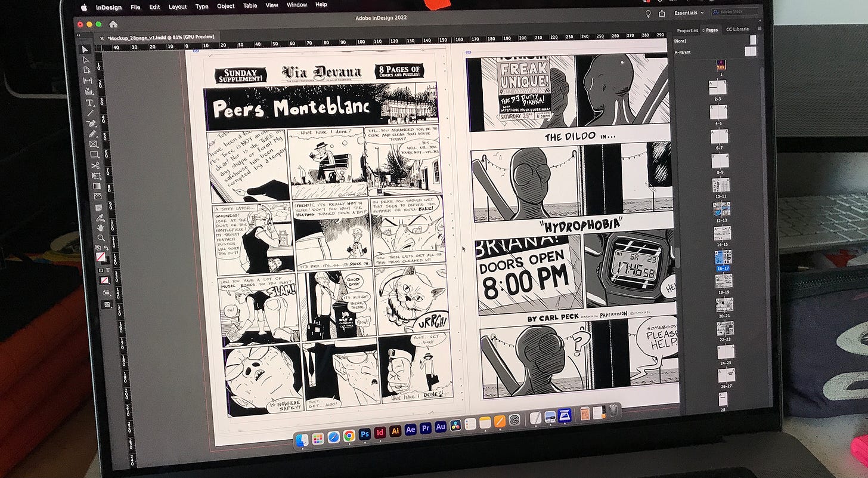Open the Help menu
Viewport: 868px width, 478px height.
coord(321,4)
